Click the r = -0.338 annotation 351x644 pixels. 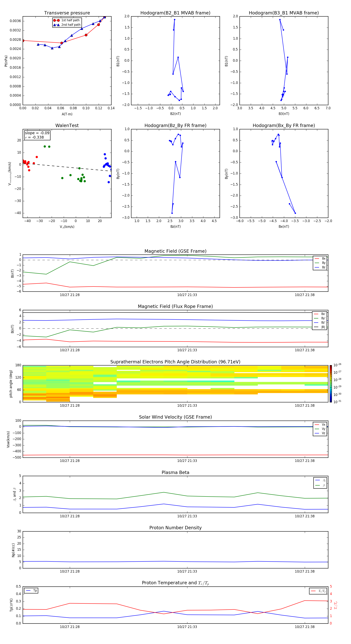pos(35,137)
